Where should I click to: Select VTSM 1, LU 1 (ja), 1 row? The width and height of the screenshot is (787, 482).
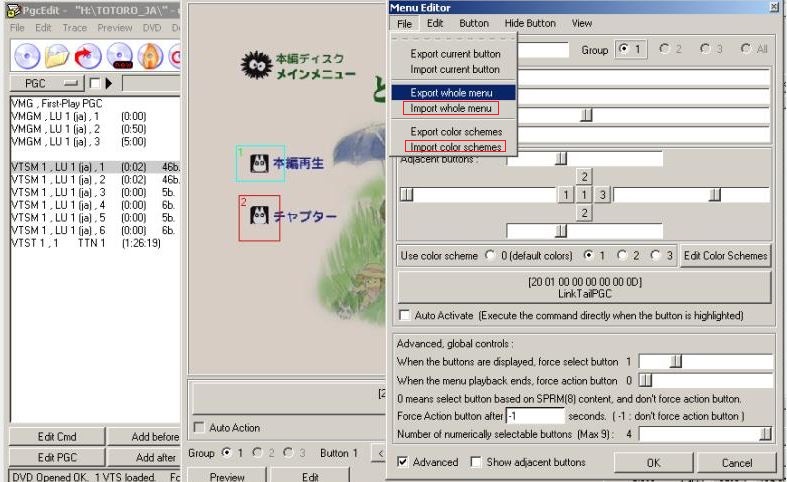click(95, 167)
